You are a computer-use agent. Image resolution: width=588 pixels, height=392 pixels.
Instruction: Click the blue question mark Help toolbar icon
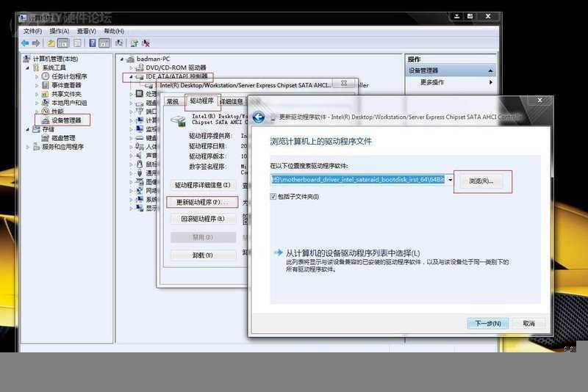(93, 43)
